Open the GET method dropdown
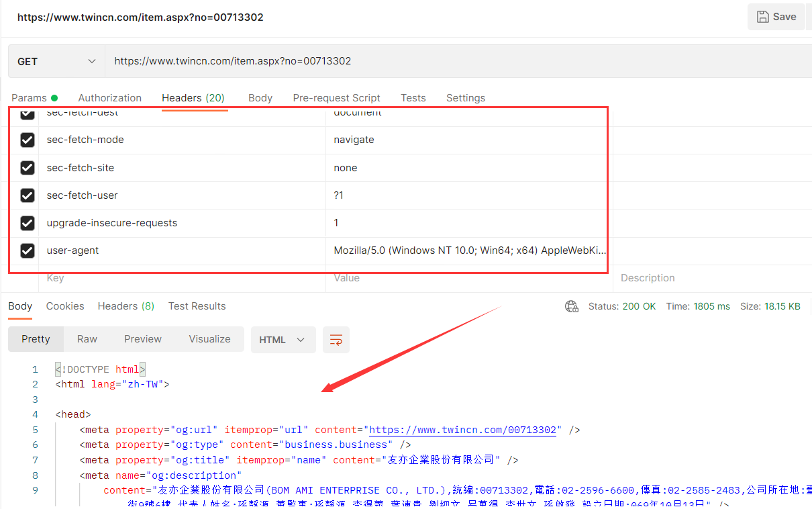Viewport: 812px width, 509px height. pyautogui.click(x=57, y=61)
